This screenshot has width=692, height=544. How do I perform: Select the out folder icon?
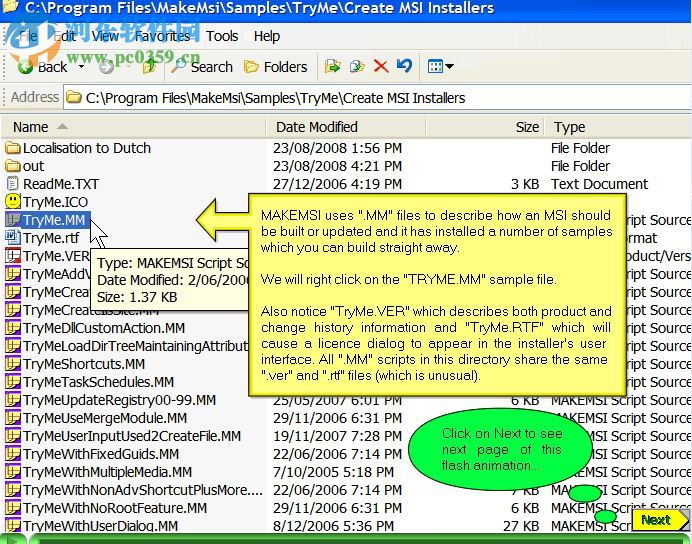[13, 166]
